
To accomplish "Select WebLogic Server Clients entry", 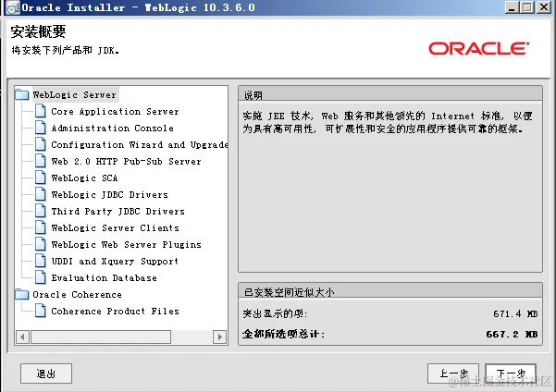I will (x=115, y=228).
